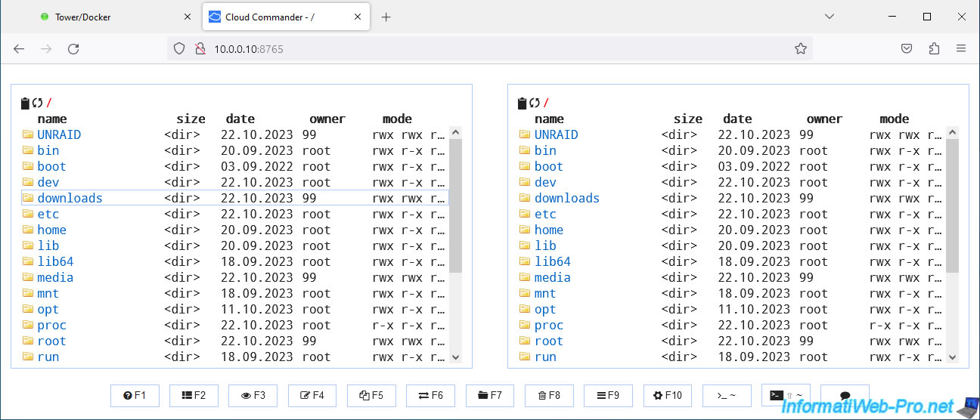Open the downloads folder in left panel

point(70,198)
